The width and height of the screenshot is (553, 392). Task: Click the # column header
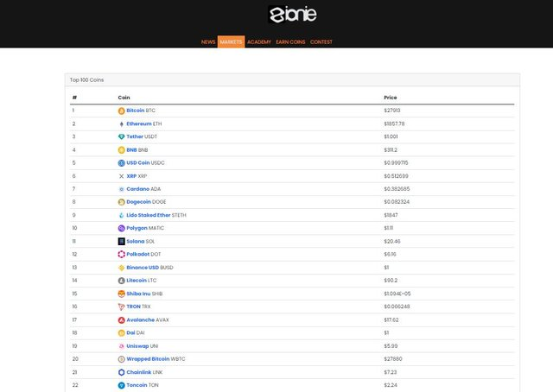(x=74, y=98)
